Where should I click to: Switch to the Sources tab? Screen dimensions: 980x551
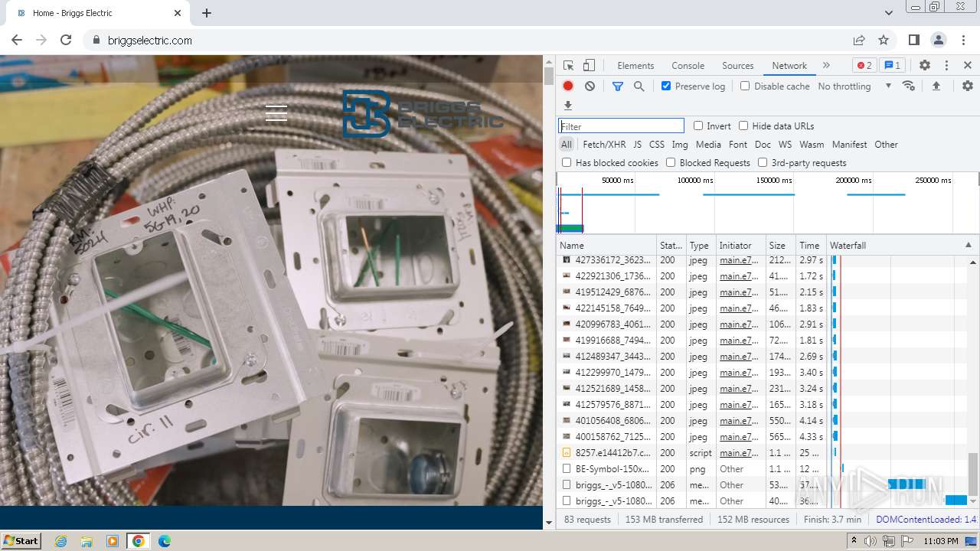point(737,66)
